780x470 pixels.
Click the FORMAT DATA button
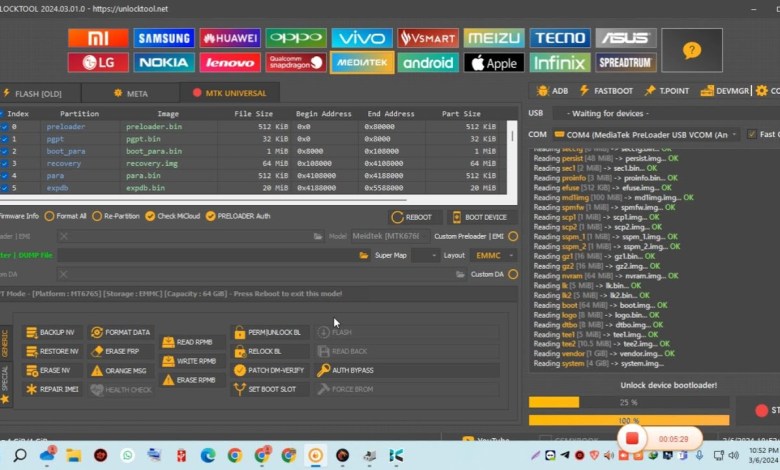pyautogui.click(x=121, y=332)
